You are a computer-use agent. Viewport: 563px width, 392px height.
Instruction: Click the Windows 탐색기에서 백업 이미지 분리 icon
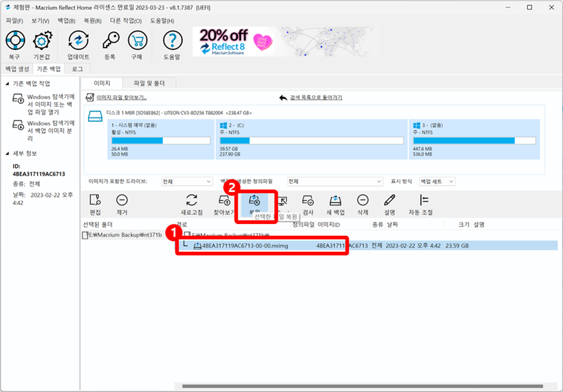click(x=18, y=125)
